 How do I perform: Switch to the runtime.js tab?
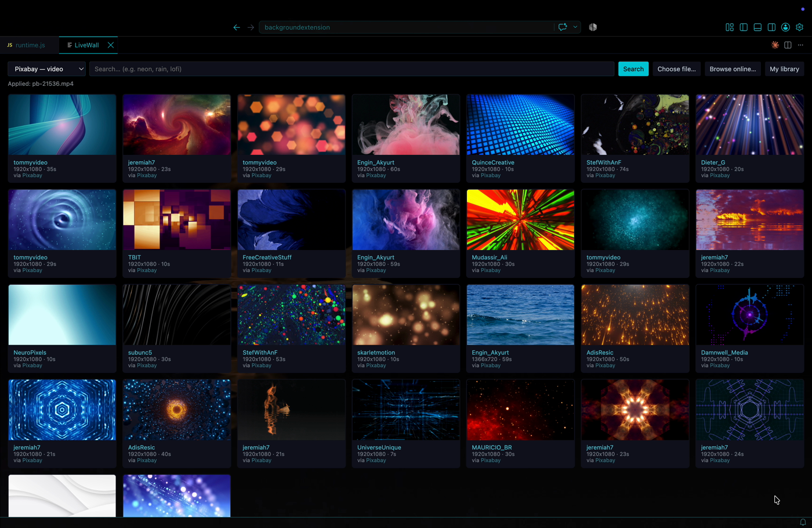click(x=30, y=45)
